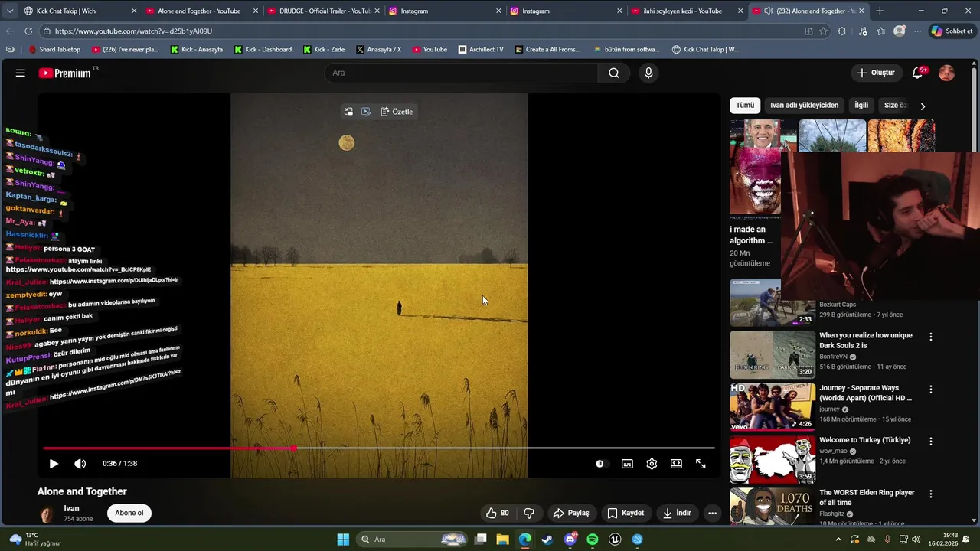Share the video with Paylaş
Image resolution: width=980 pixels, height=551 pixels.
tap(571, 513)
